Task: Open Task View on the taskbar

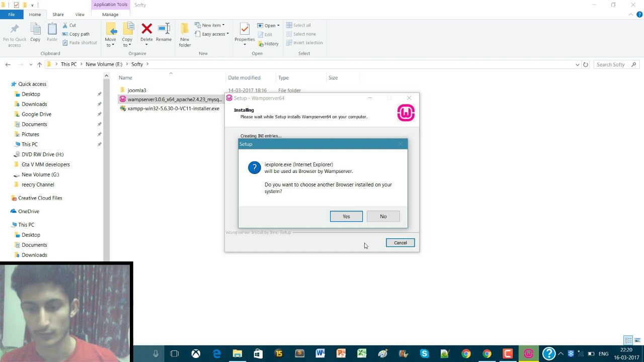Action: [x=175, y=354]
